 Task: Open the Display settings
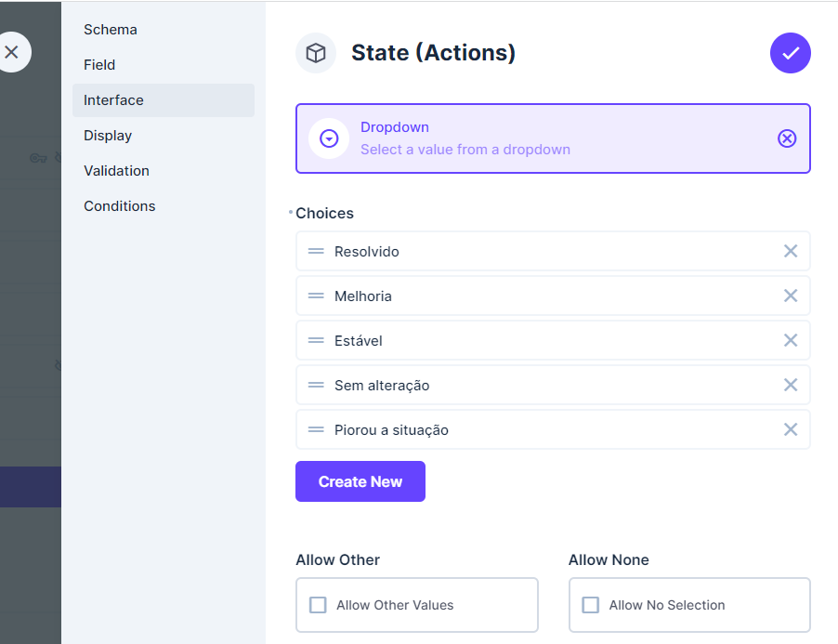click(107, 135)
